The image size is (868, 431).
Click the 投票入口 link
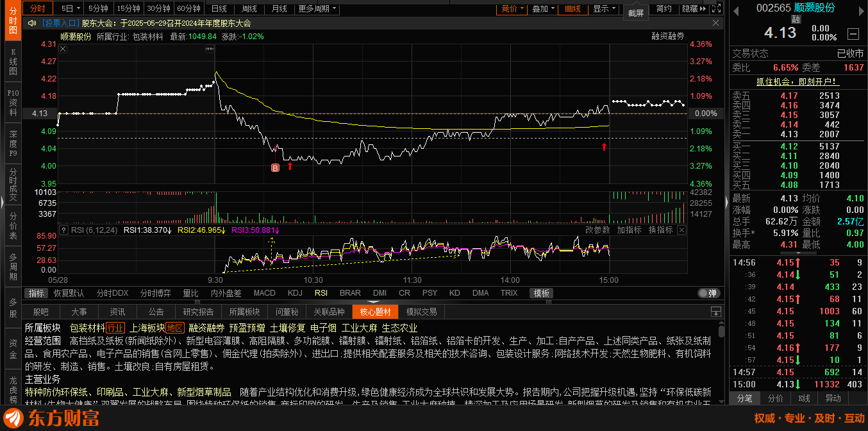[x=60, y=23]
